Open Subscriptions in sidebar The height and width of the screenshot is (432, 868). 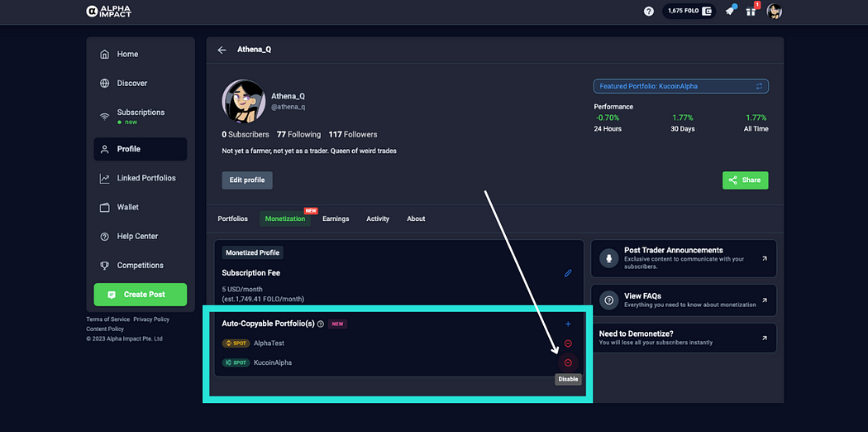[x=140, y=116]
